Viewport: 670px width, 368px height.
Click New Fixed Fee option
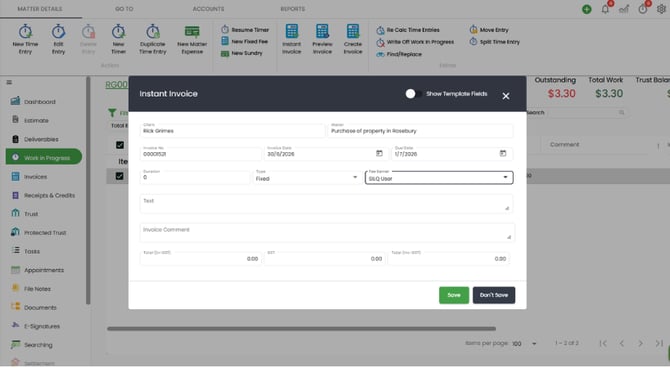click(x=244, y=41)
